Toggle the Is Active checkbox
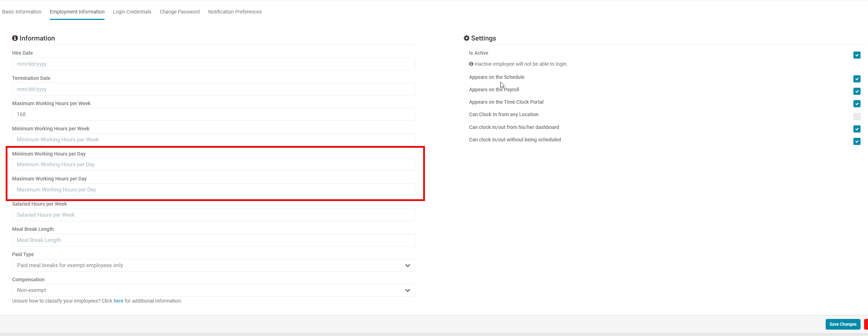The image size is (868, 336). click(857, 55)
